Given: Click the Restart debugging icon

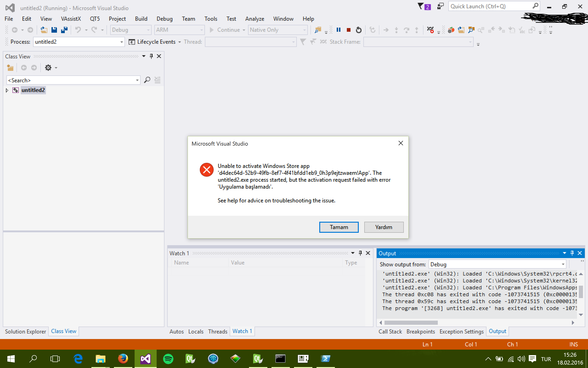Looking at the screenshot, I should (359, 30).
